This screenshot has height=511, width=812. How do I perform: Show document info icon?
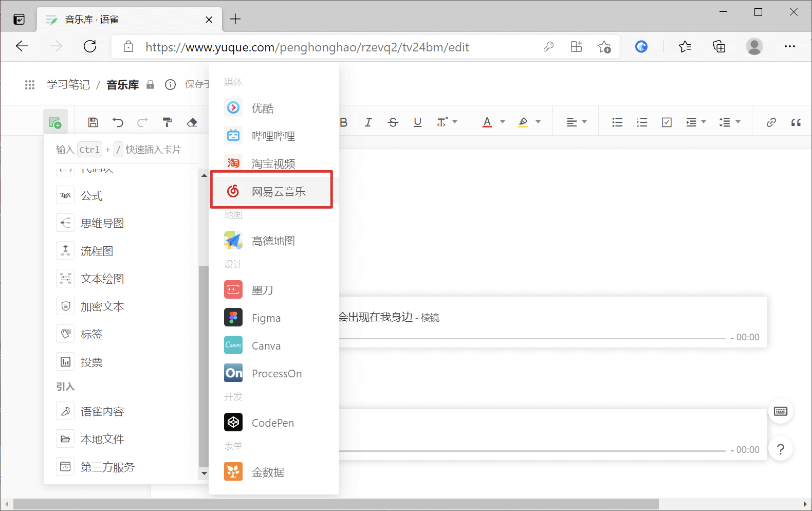click(170, 85)
